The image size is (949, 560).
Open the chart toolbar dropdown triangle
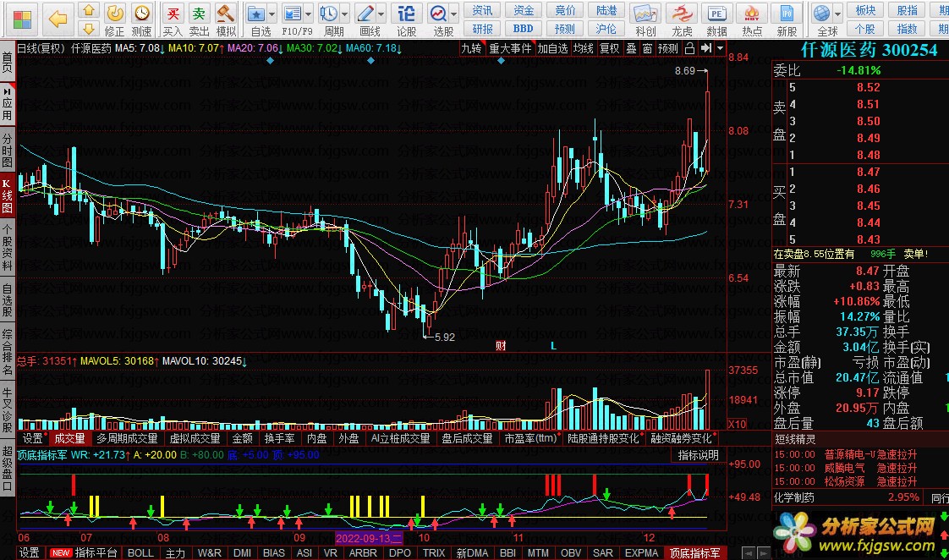(720, 48)
